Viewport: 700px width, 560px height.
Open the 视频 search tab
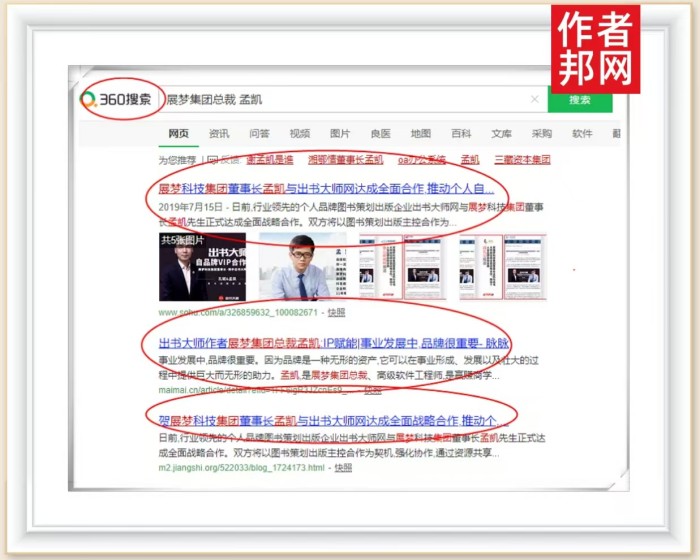click(300, 134)
